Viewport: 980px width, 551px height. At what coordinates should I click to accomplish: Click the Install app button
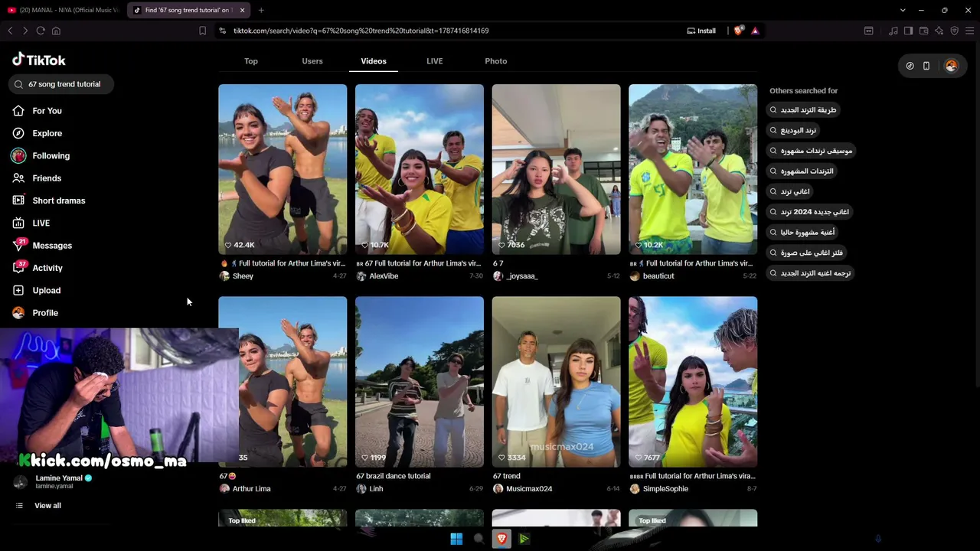point(701,31)
